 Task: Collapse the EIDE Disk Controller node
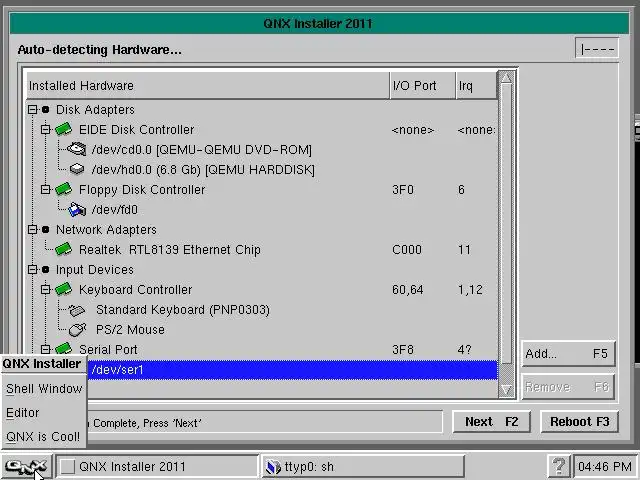tap(45, 129)
